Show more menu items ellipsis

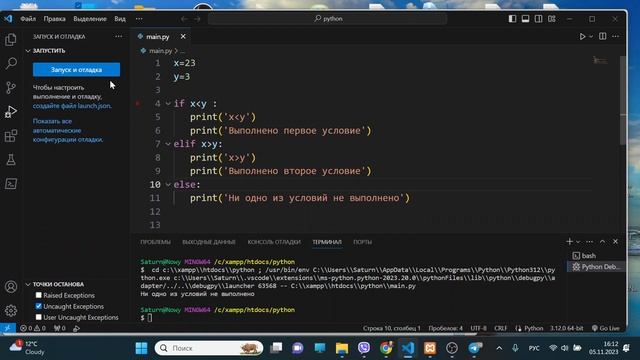click(139, 19)
